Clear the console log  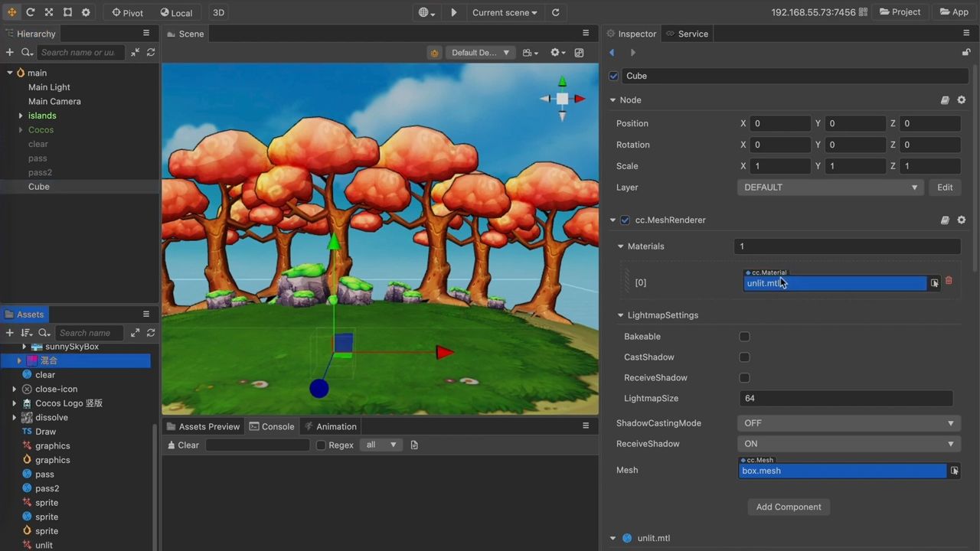coord(182,445)
